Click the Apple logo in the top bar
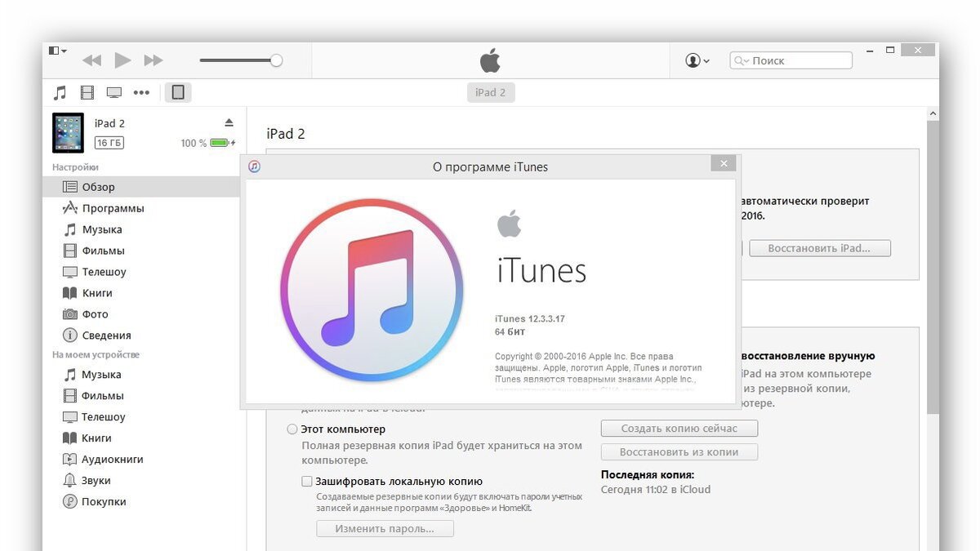 pos(490,60)
